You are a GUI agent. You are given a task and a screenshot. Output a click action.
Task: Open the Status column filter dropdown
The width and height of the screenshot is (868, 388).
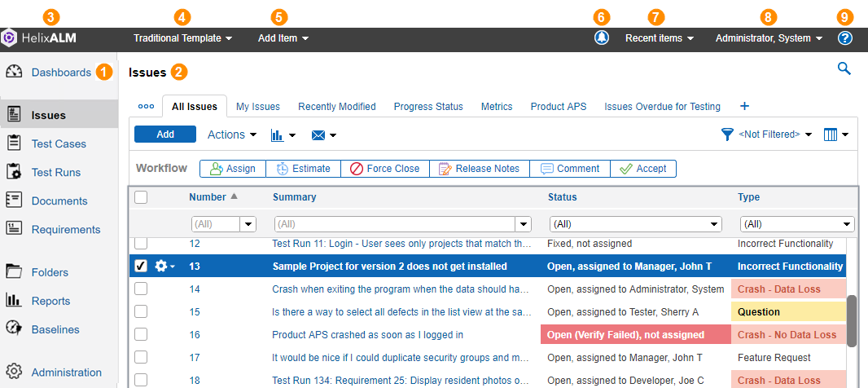pos(715,224)
